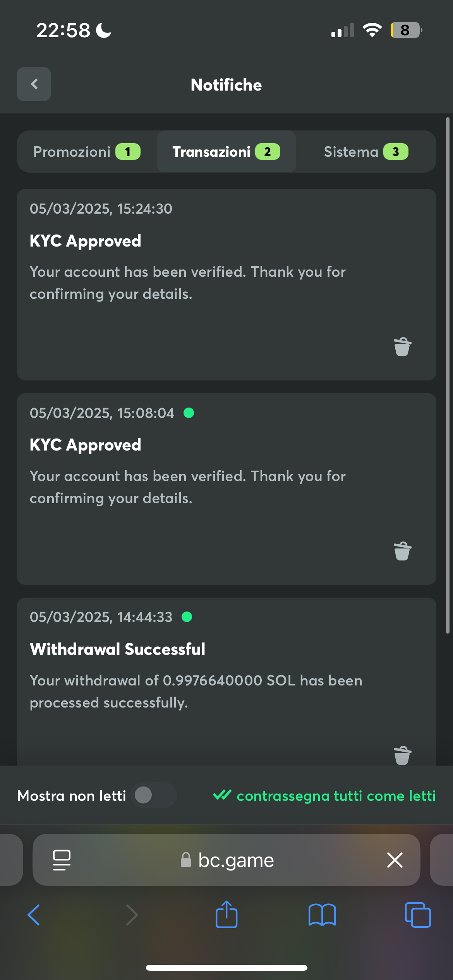Delete the 15:08:04 KYC Approved notification
The height and width of the screenshot is (980, 453).
point(402,551)
